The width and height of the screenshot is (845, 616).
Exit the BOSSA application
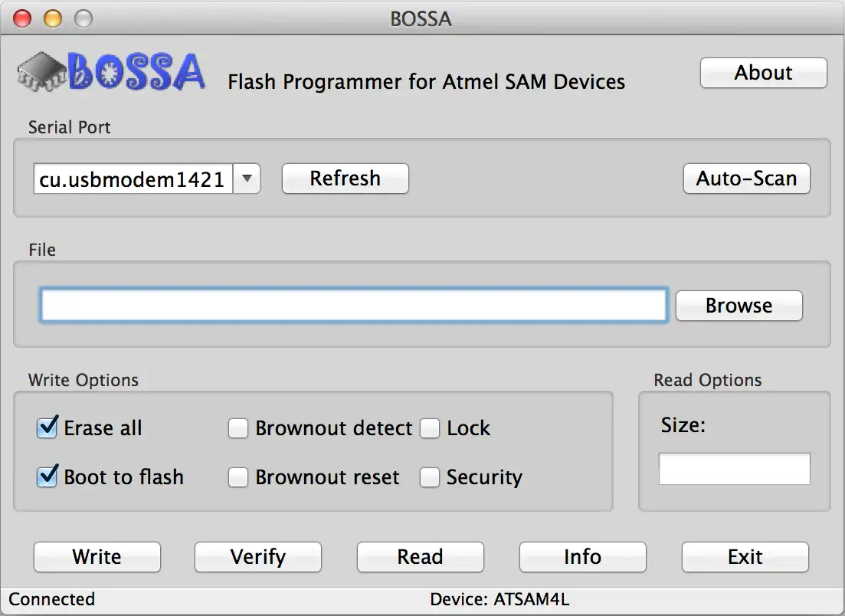coord(745,557)
